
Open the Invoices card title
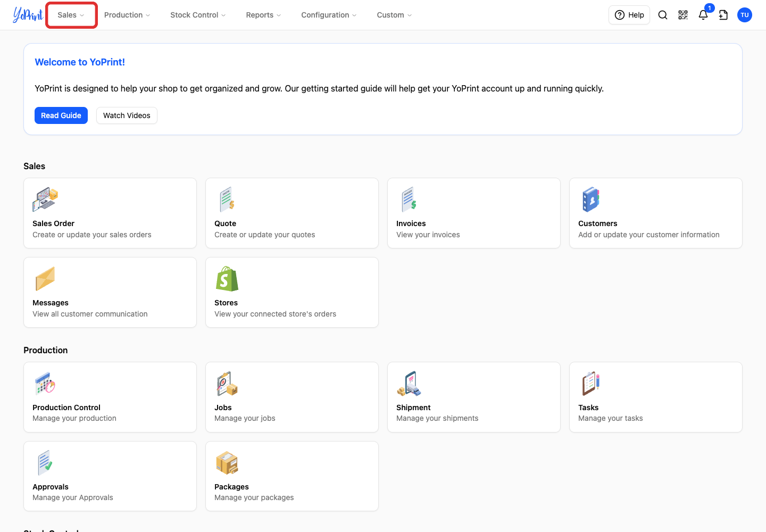pos(411,223)
